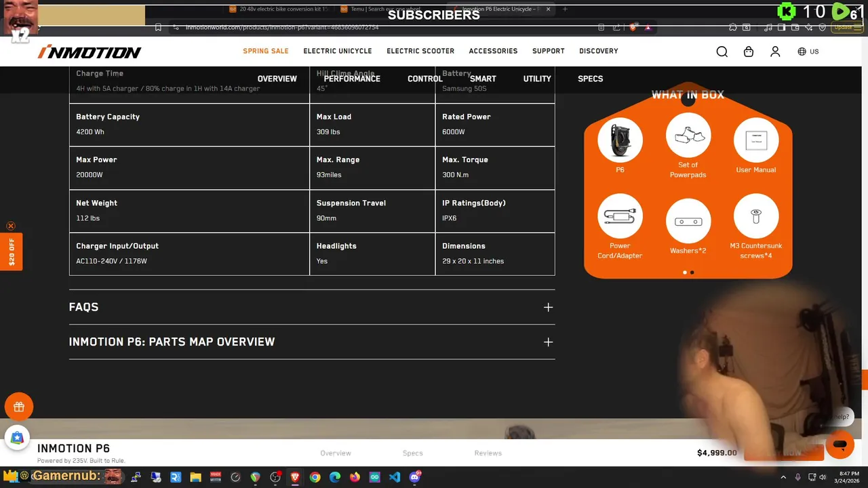
Task: Open the orange gift rewards button
Action: click(x=19, y=407)
